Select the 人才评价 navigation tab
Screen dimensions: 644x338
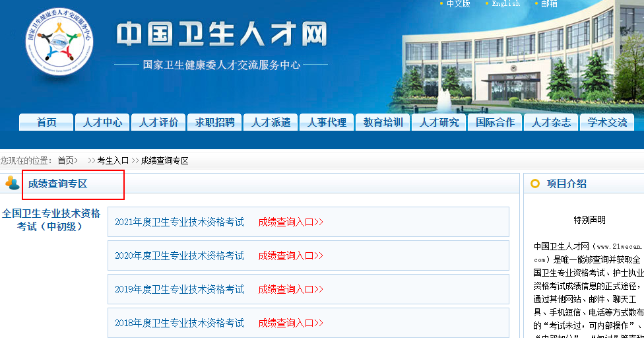tap(158, 123)
